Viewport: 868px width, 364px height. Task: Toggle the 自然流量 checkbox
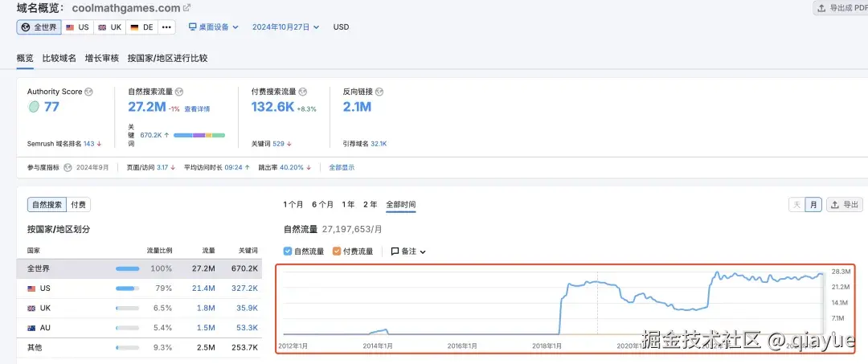point(287,252)
